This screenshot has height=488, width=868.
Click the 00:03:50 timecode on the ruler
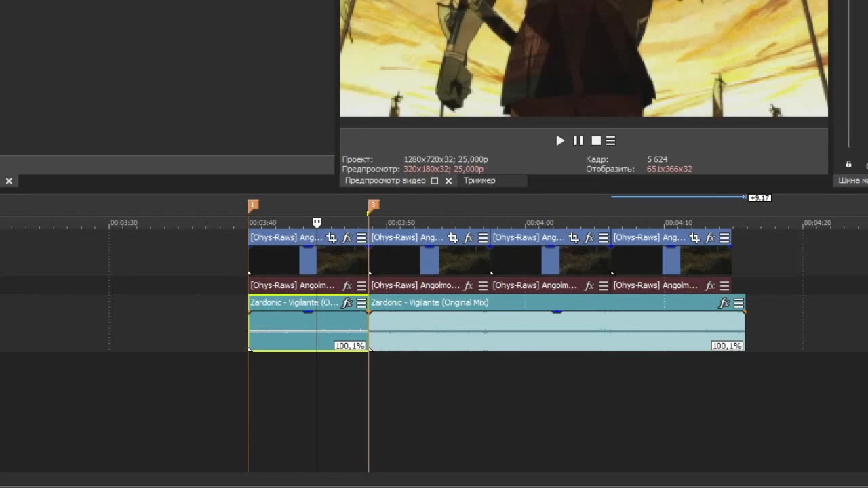coord(401,222)
